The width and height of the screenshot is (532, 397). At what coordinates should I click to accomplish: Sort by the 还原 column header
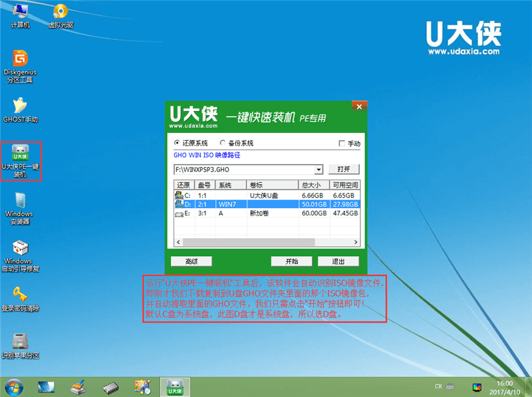(184, 185)
